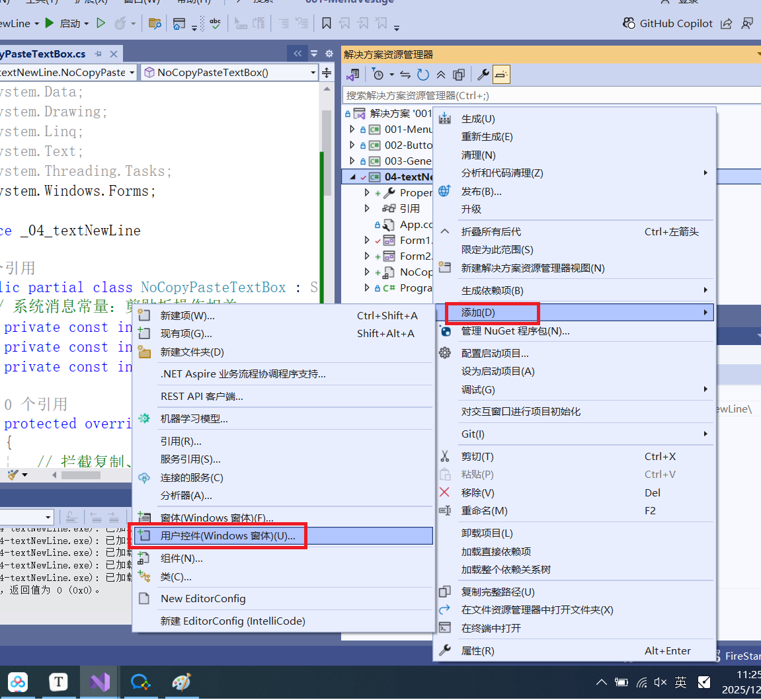Viewport: 761px width, 700px height.
Task: Select Cut (剪切) in context menu
Action: pyautogui.click(x=575, y=457)
